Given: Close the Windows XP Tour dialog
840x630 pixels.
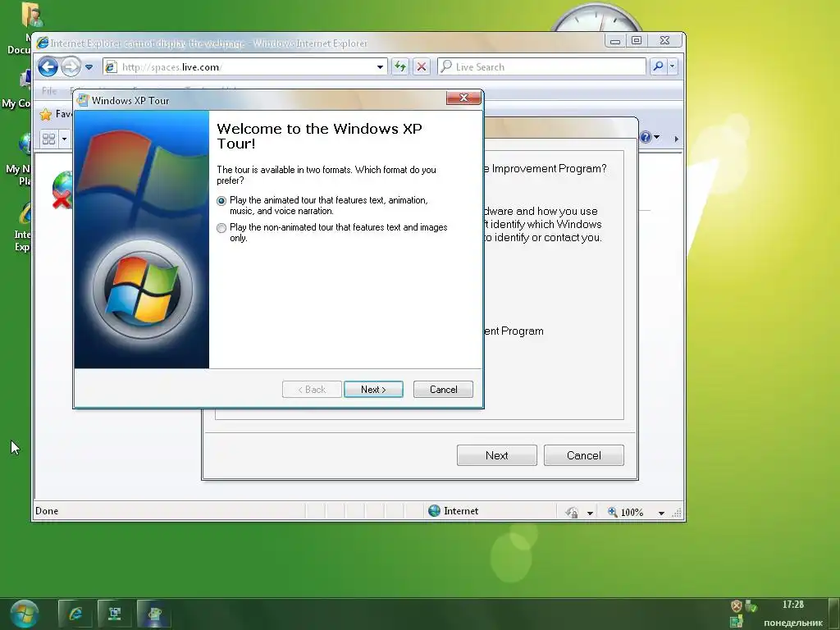Looking at the screenshot, I should [x=463, y=98].
